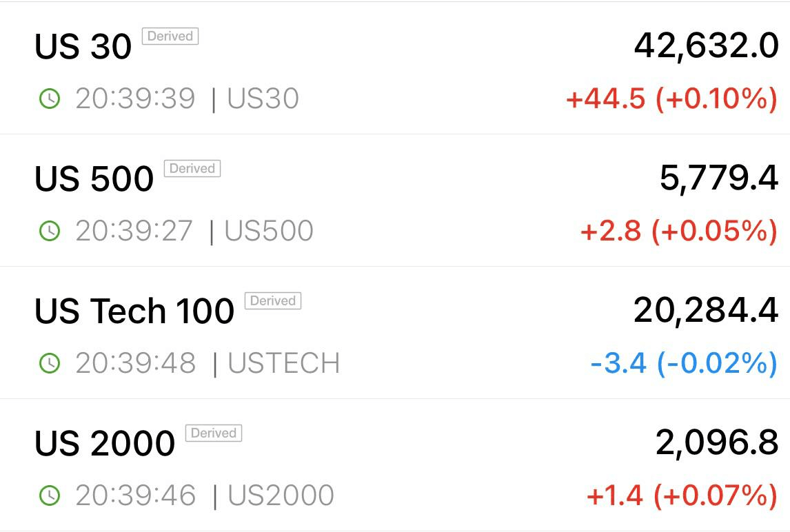
Task: Click the green clock icon beside 20:39:39
Action: pyautogui.click(x=50, y=99)
